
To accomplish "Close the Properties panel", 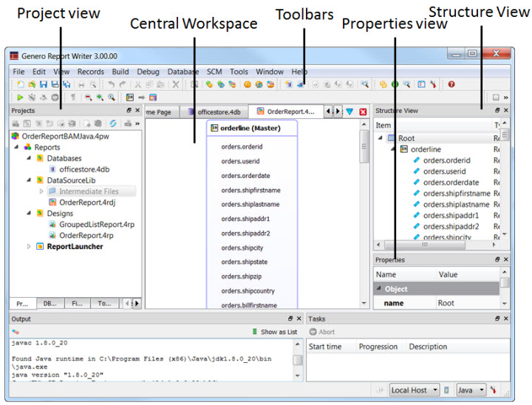I will [x=506, y=259].
